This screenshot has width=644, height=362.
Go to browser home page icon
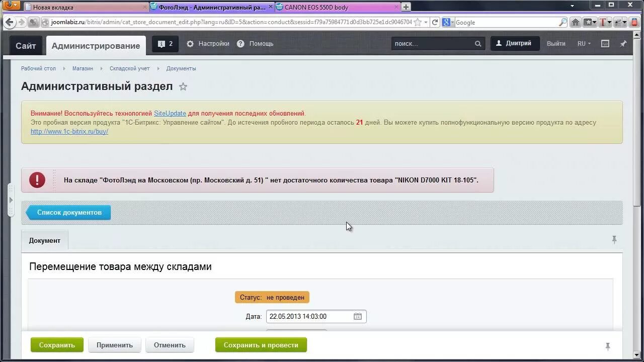pos(576,22)
